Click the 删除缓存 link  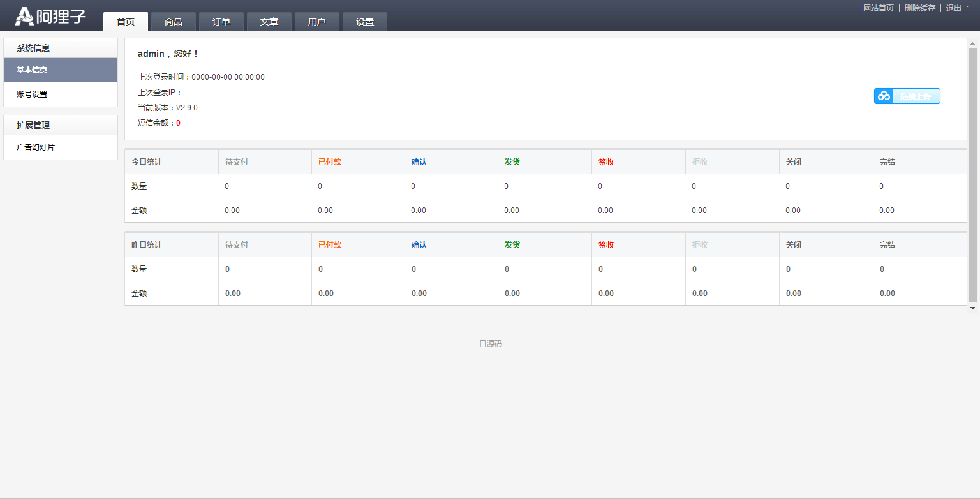point(919,8)
